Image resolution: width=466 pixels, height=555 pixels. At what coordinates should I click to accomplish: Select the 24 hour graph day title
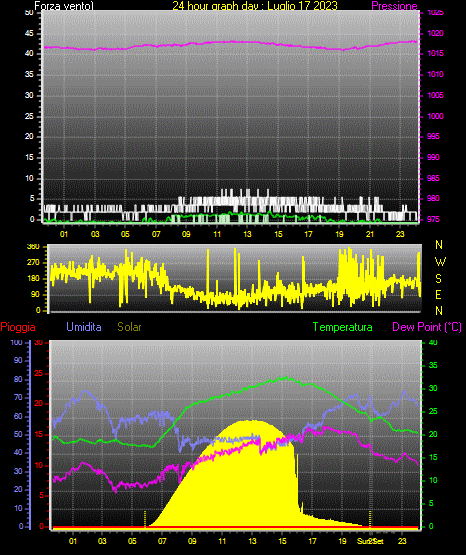click(x=255, y=6)
